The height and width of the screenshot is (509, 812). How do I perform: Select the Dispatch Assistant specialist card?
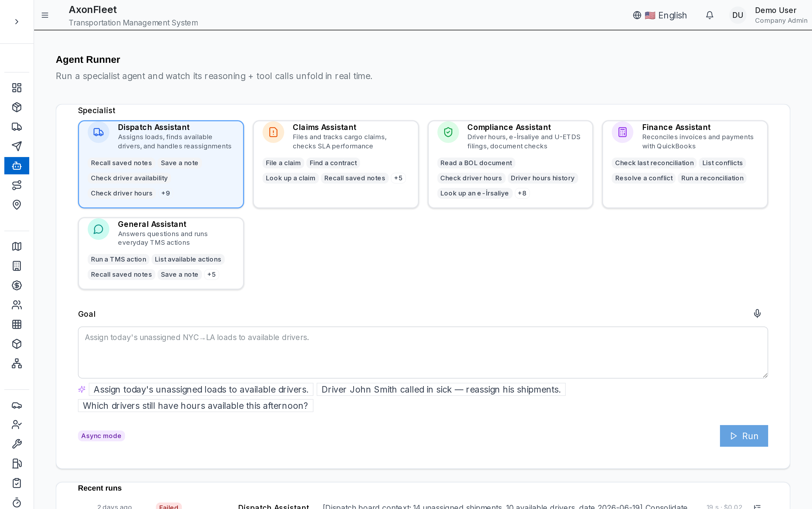(161, 164)
